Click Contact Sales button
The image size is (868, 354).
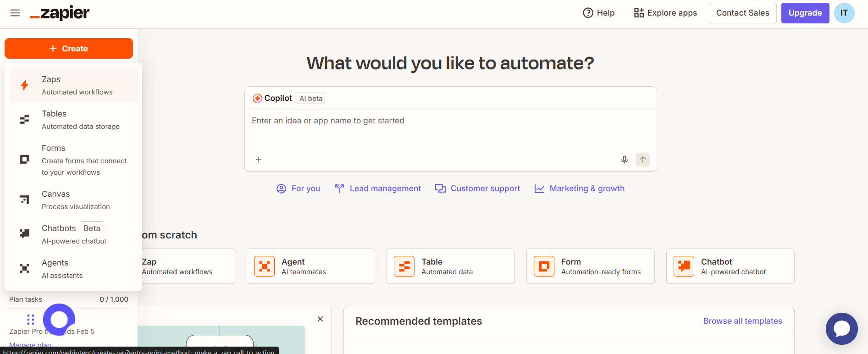tap(742, 13)
